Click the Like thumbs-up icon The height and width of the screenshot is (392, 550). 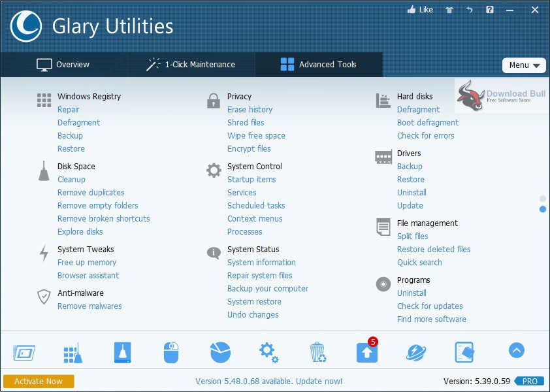411,10
